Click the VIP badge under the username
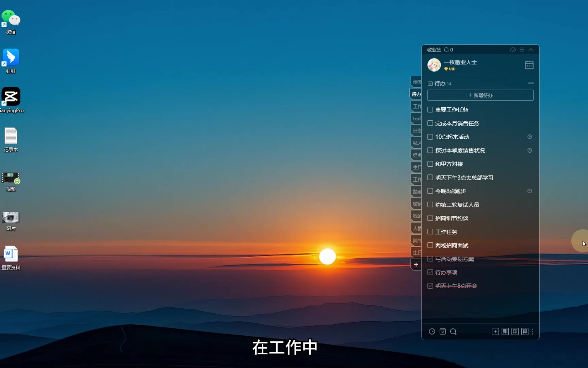 [x=450, y=69]
